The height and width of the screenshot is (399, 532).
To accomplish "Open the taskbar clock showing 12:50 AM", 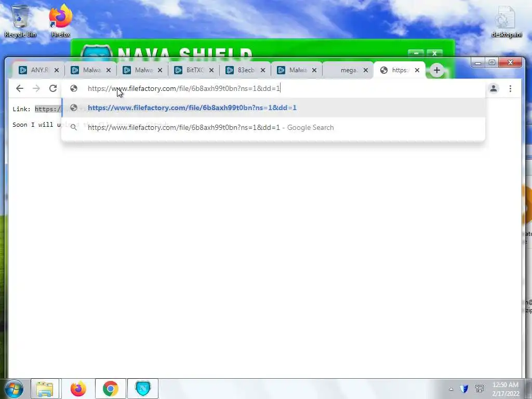I will click(x=506, y=389).
